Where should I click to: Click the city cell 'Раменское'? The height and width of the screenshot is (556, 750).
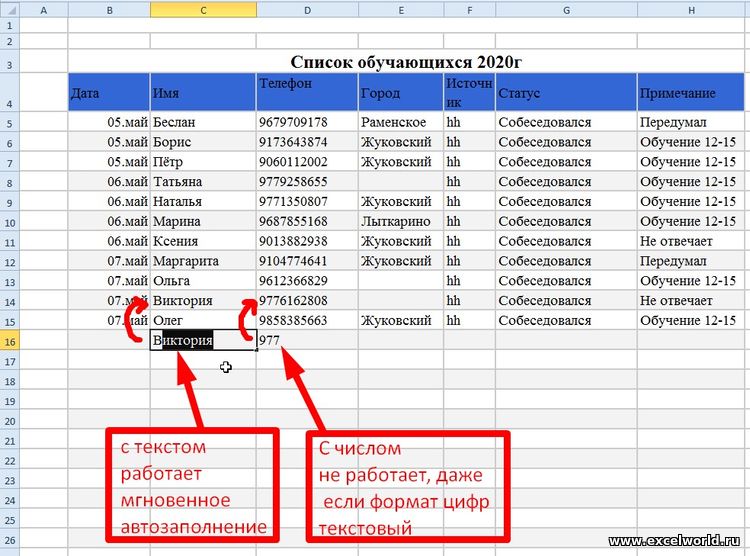pyautogui.click(x=401, y=122)
